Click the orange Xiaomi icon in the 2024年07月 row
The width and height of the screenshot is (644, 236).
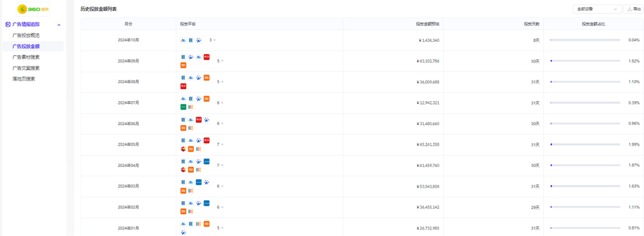click(x=207, y=99)
